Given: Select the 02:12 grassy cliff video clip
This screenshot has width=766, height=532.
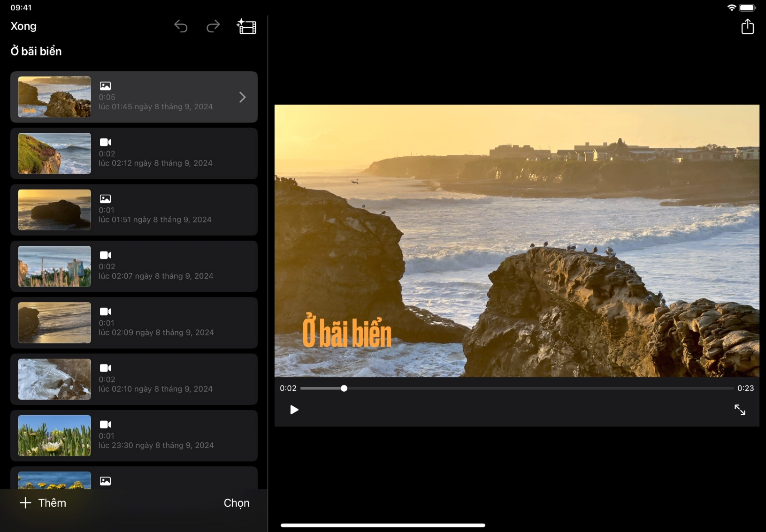Looking at the screenshot, I should (x=134, y=153).
